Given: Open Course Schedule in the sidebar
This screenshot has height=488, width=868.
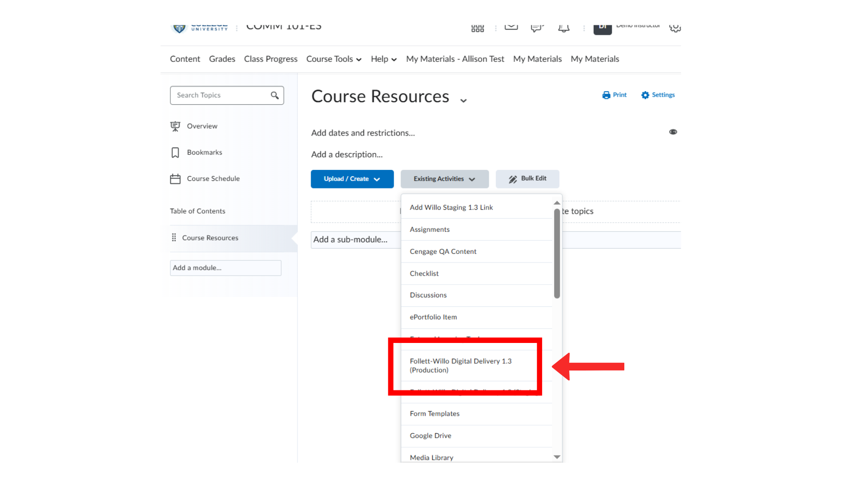Looking at the screenshot, I should pyautogui.click(x=213, y=179).
